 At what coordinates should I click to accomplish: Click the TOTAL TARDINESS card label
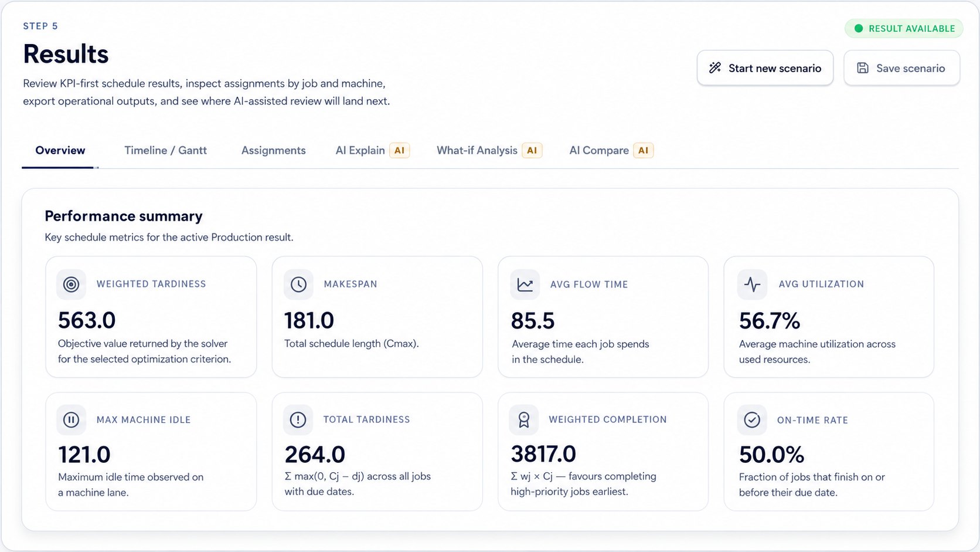367,419
